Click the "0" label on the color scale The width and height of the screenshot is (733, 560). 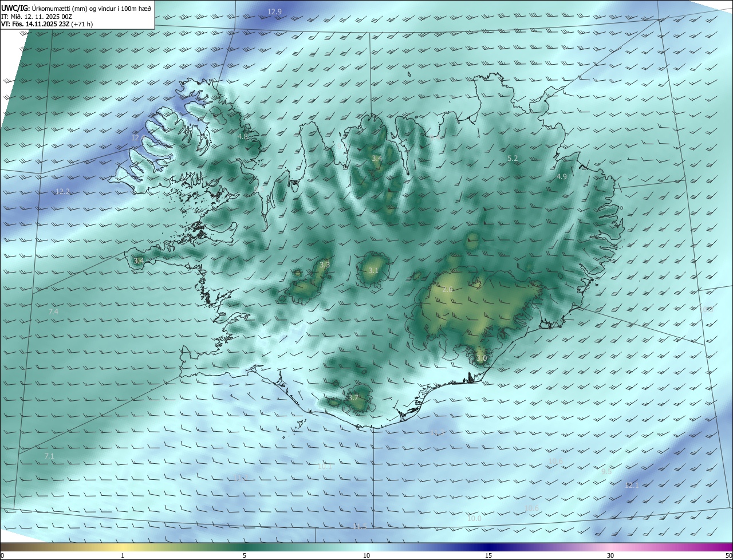pos(2,555)
